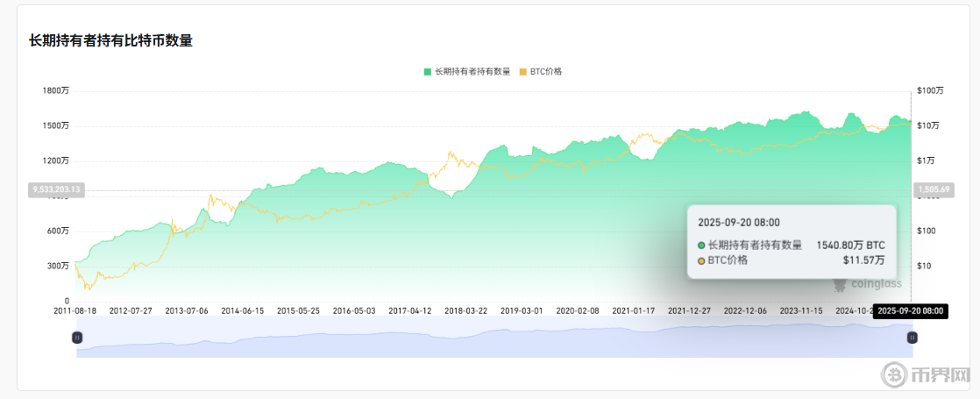Toggle the BTC价格 legend series

[540, 72]
